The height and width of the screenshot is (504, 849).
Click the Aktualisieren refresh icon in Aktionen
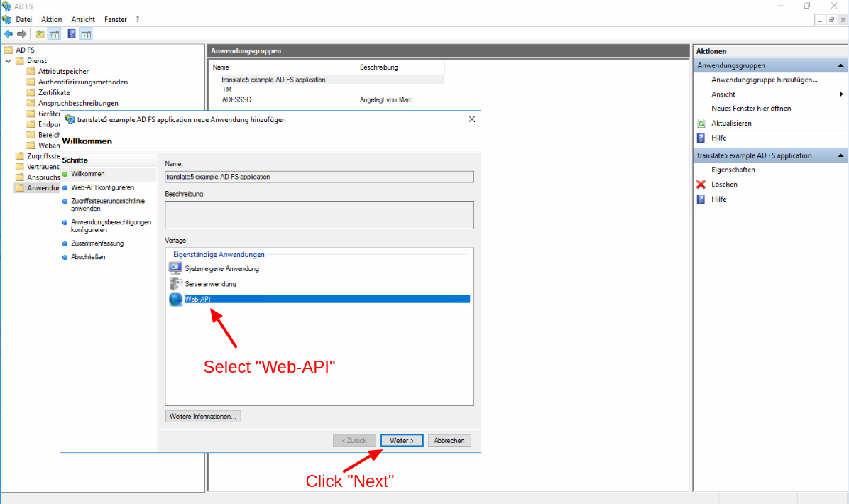(x=701, y=124)
